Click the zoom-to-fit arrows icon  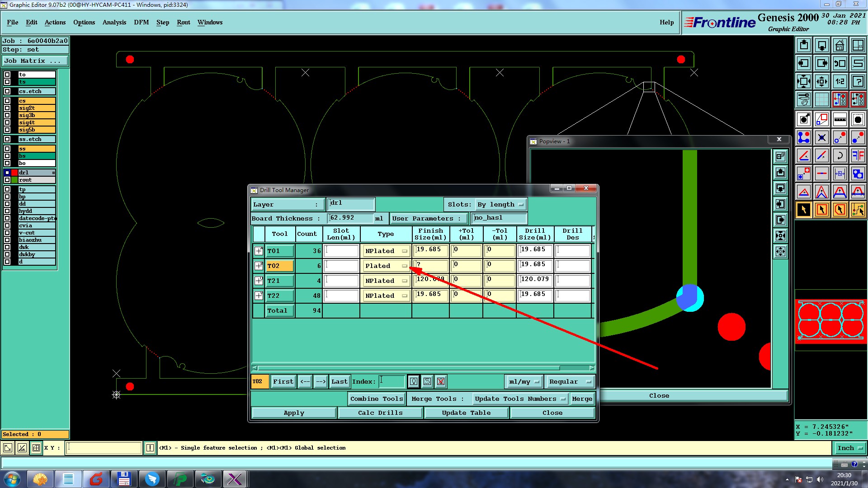[x=803, y=81]
